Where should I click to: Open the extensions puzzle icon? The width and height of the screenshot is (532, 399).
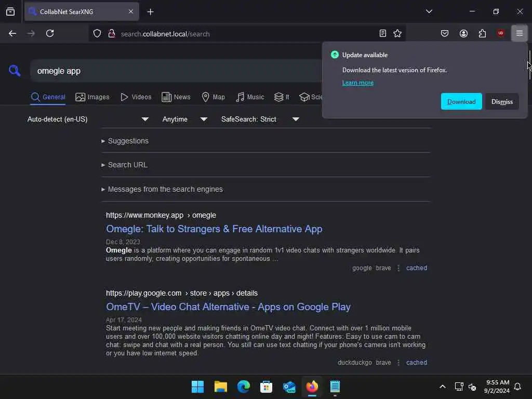pos(482,33)
